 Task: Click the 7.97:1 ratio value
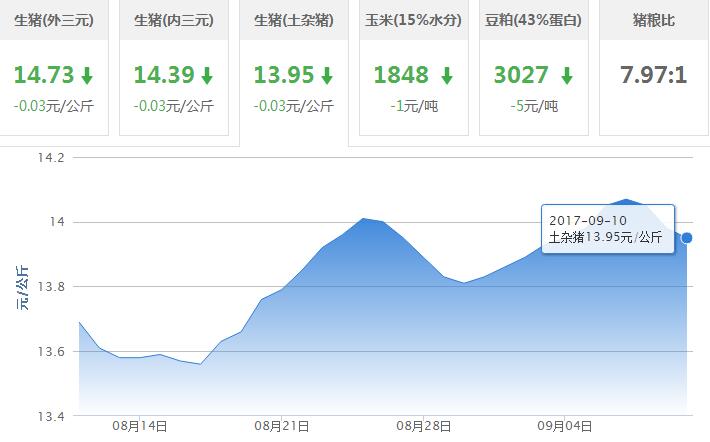click(653, 75)
